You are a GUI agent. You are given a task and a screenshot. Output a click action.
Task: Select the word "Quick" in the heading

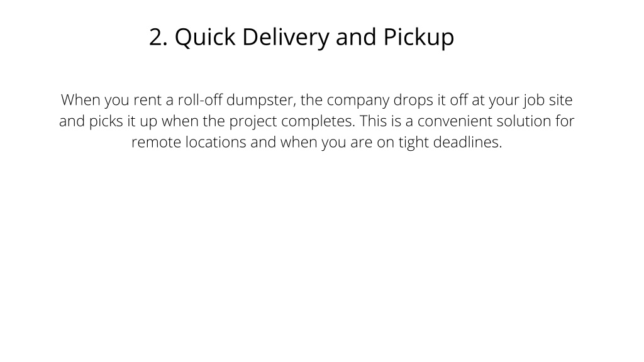[205, 38]
